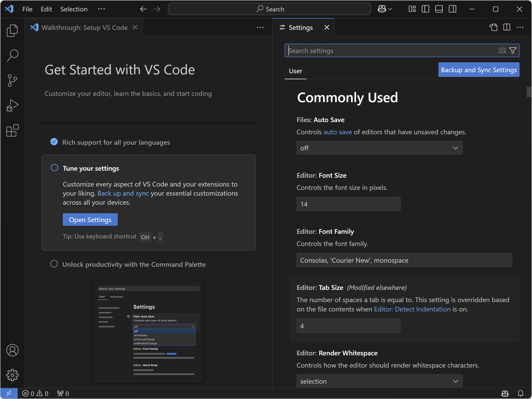Open the Manage gear menu
Image resolution: width=532 pixels, height=399 pixels.
pos(12,375)
